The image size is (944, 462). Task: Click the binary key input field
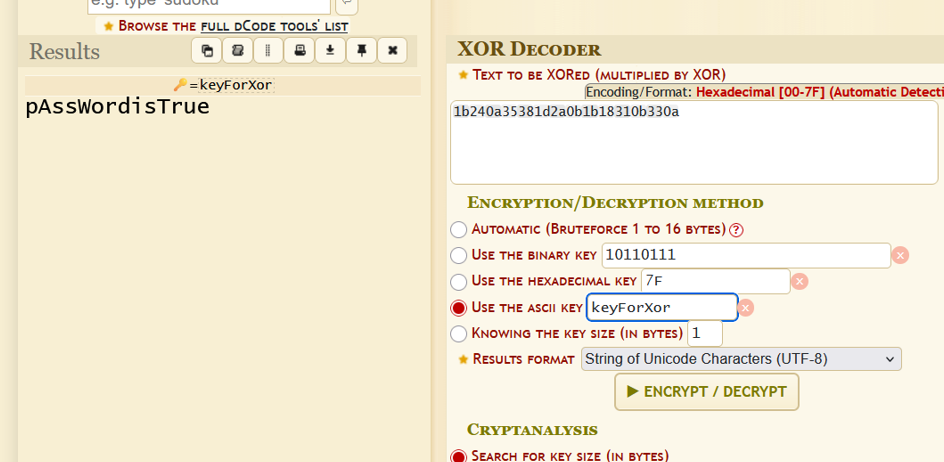point(746,255)
